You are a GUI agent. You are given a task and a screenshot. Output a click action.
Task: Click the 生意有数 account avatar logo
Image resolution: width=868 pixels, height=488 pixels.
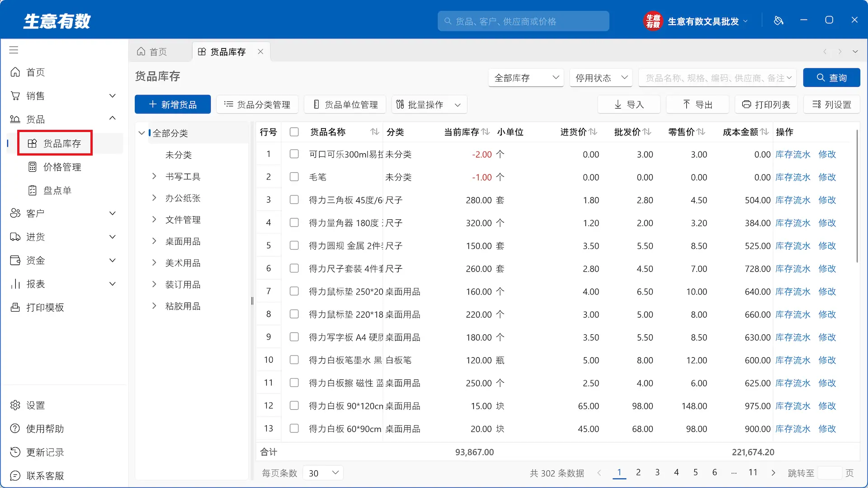pos(653,21)
